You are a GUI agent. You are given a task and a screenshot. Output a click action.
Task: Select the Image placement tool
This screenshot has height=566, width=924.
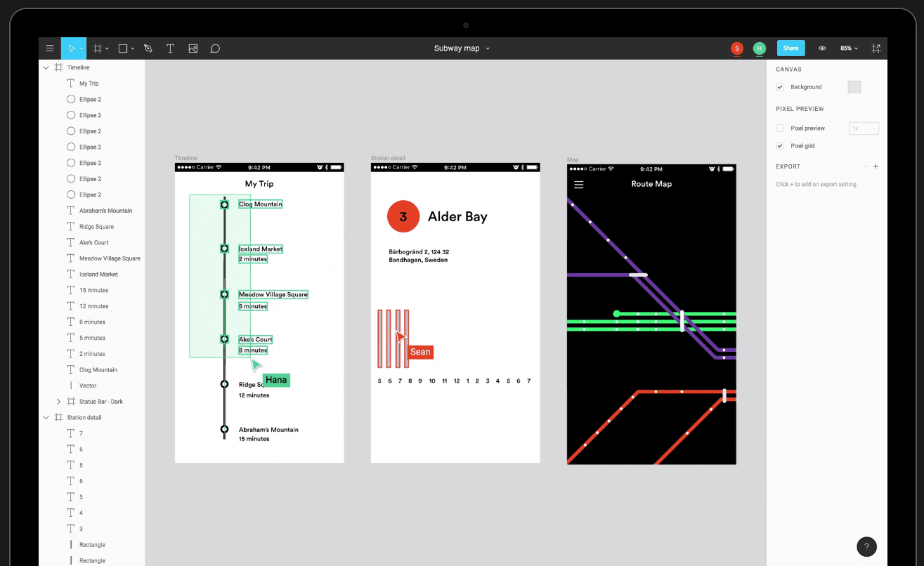(x=193, y=48)
